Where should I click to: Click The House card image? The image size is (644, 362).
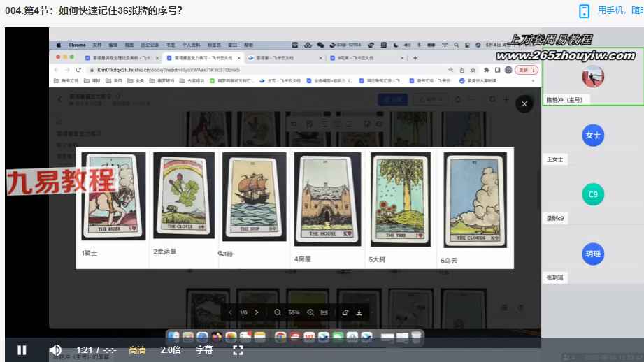(x=327, y=199)
